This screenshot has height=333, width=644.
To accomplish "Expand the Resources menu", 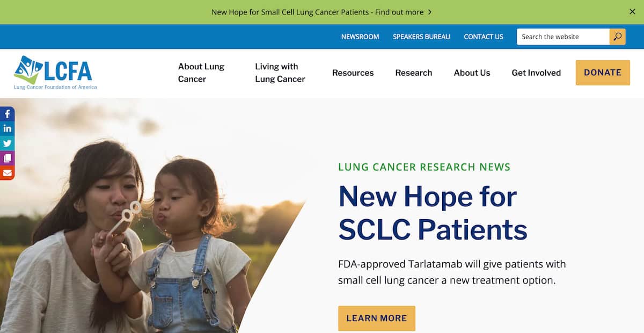I will (x=353, y=73).
